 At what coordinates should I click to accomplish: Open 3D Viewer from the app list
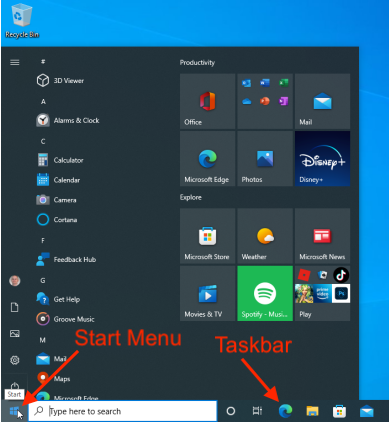pos(60,81)
